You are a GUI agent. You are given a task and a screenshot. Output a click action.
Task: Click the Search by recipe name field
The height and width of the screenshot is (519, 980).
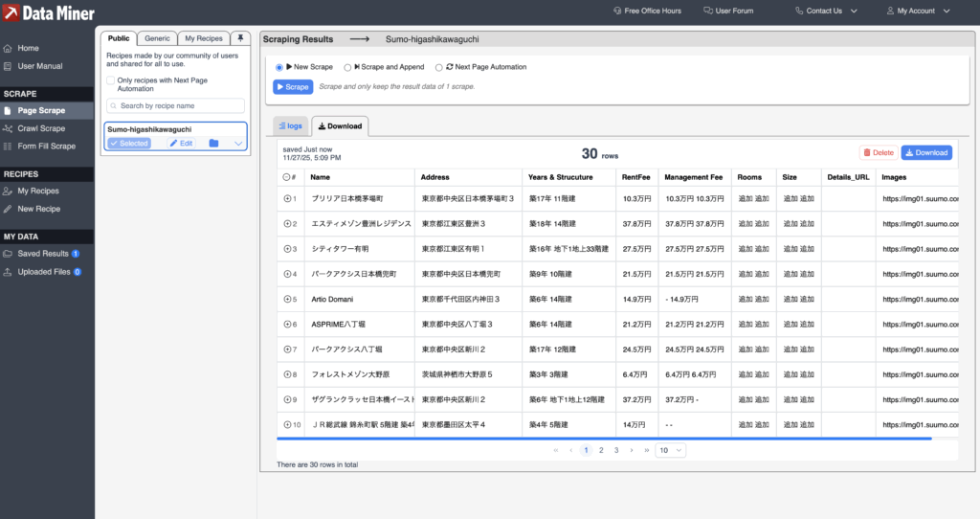pos(175,105)
